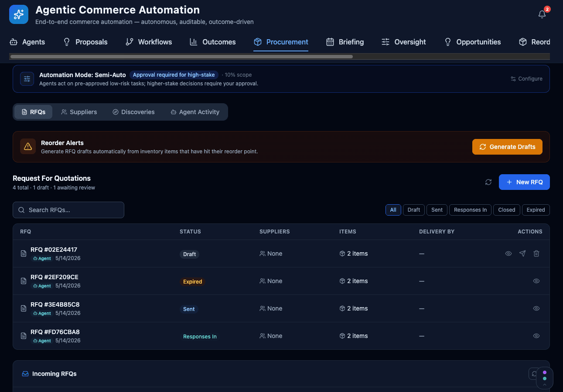The height and width of the screenshot is (392, 563).
Task: Filter RFQs by Draft
Action: [414, 210]
